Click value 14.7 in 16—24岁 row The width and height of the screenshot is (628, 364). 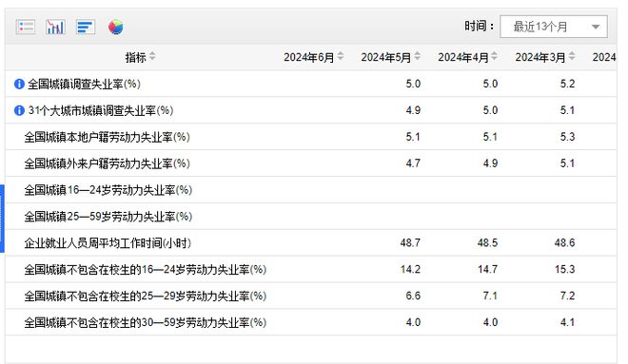pos(487,269)
